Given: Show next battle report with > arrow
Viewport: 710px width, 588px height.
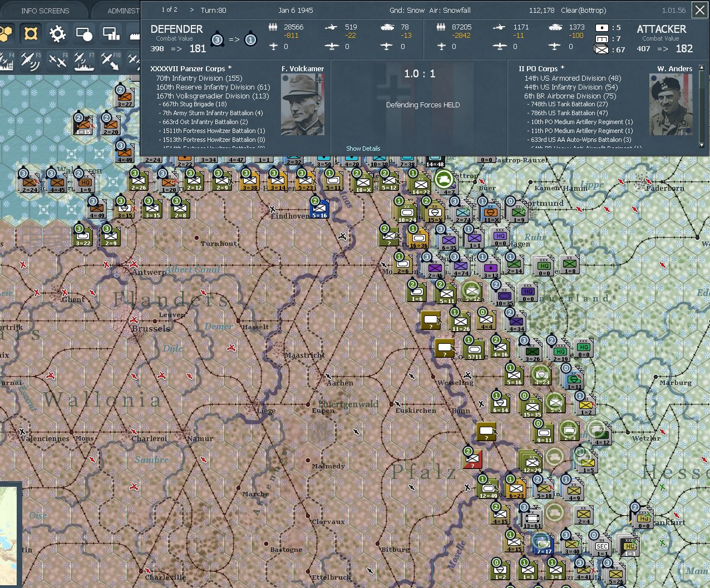Looking at the screenshot, I should click(192, 9).
